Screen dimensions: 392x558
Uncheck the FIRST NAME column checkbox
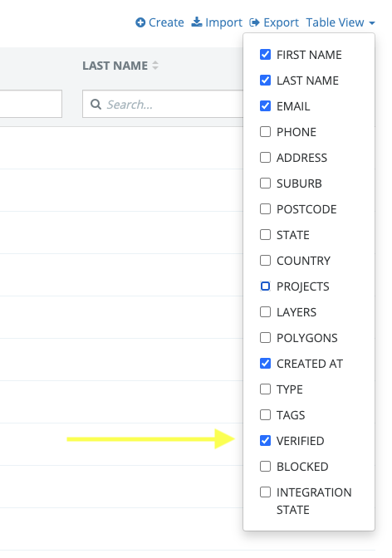click(x=265, y=55)
